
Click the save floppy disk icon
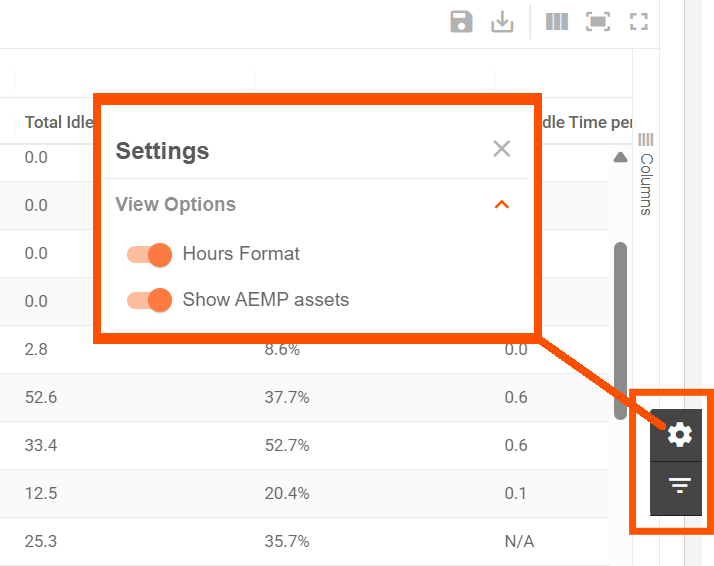461,22
